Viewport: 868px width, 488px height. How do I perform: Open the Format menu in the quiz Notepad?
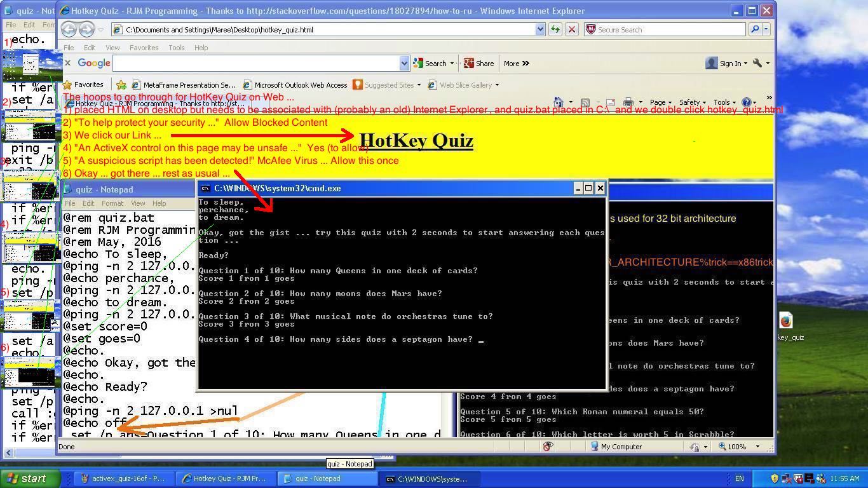tap(112, 203)
